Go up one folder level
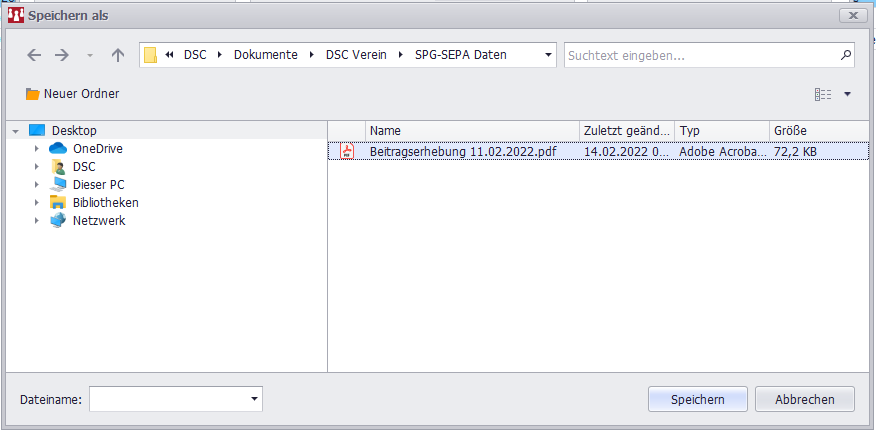Viewport: 876px width, 430px height. click(x=118, y=55)
